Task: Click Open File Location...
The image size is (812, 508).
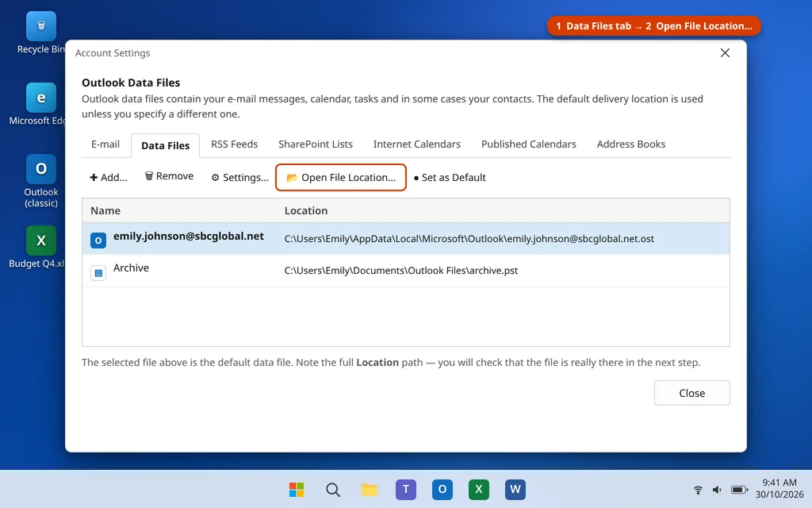Action: pyautogui.click(x=341, y=177)
